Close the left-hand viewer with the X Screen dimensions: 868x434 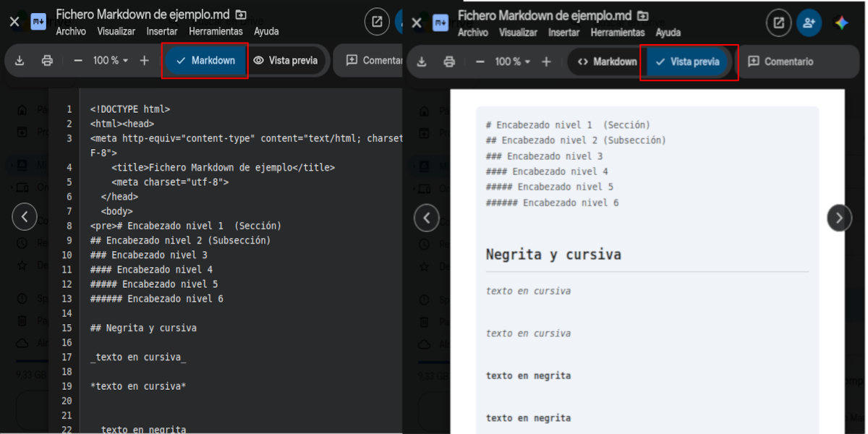[14, 22]
